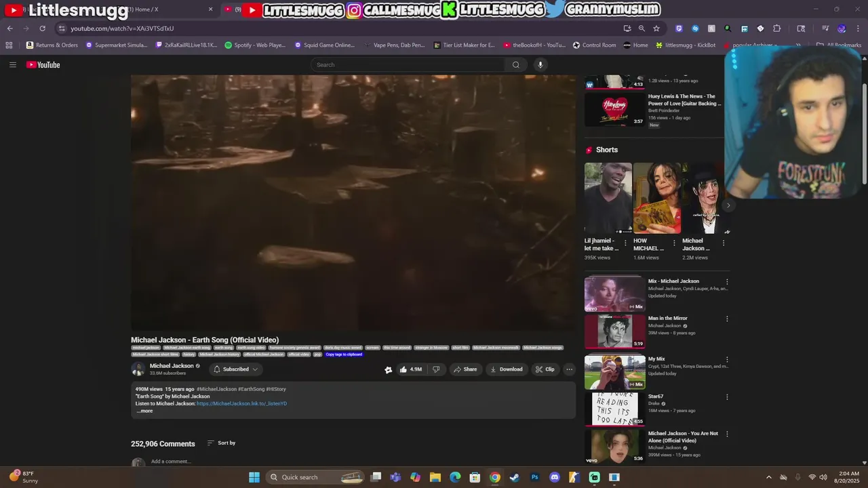The height and width of the screenshot is (488, 868).
Task: Click the search magnifier button
Action: [515, 64]
